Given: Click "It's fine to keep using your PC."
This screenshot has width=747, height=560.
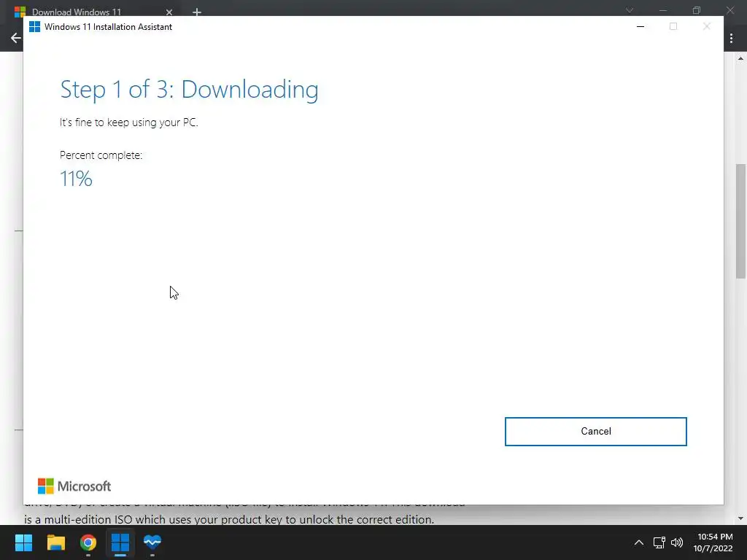Looking at the screenshot, I should coord(128,122).
